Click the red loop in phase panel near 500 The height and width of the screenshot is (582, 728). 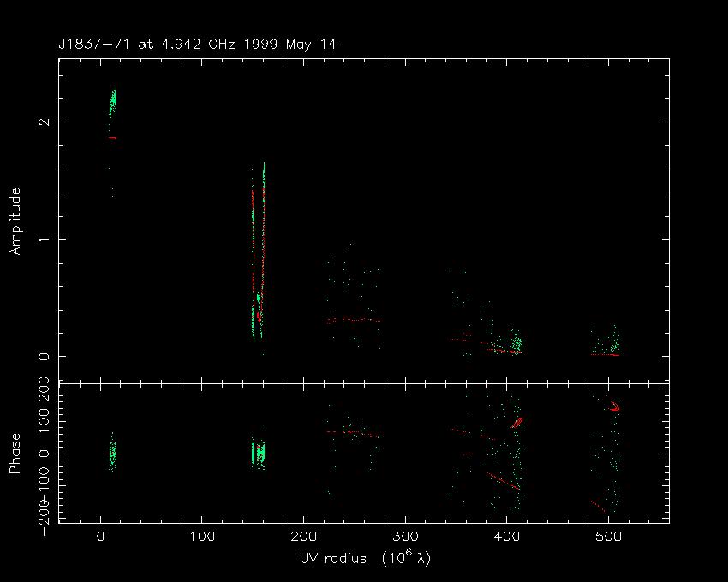click(x=614, y=407)
